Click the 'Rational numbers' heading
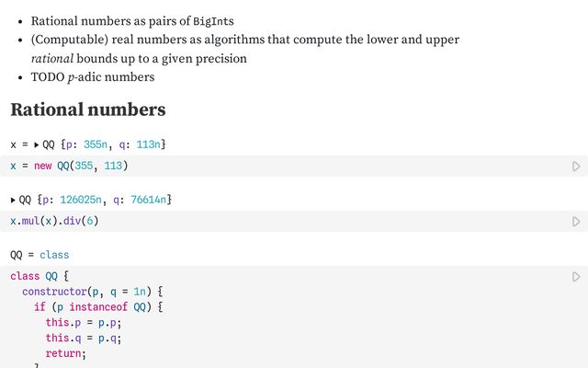The image size is (588, 368). pos(87,109)
